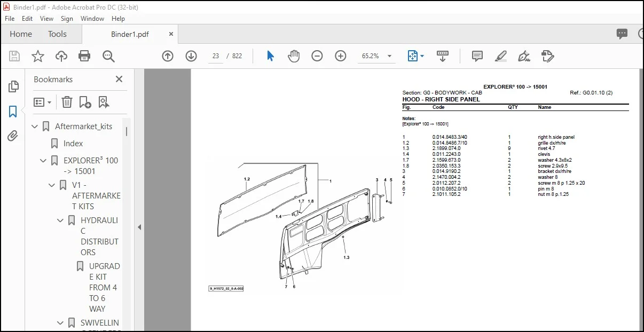Image resolution: width=644 pixels, height=332 pixels.
Task: Open EXPLORER³ 100 -> 15001 bookmark
Action: point(91,166)
